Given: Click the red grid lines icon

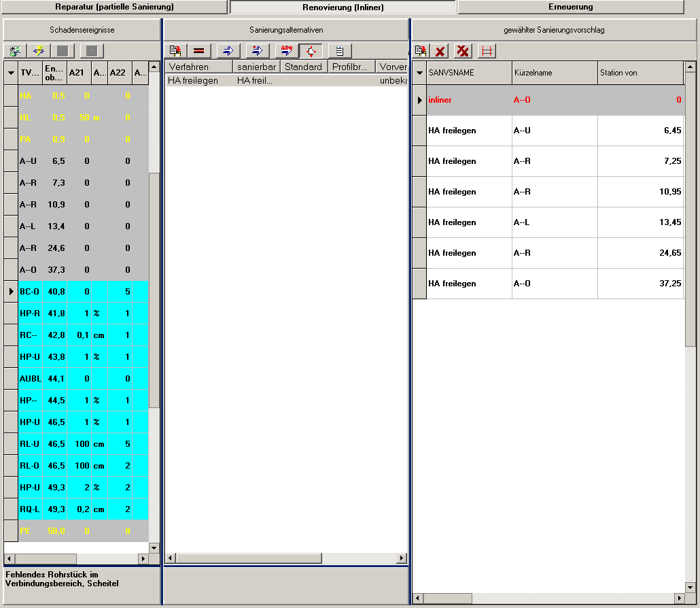Looking at the screenshot, I should (x=486, y=51).
